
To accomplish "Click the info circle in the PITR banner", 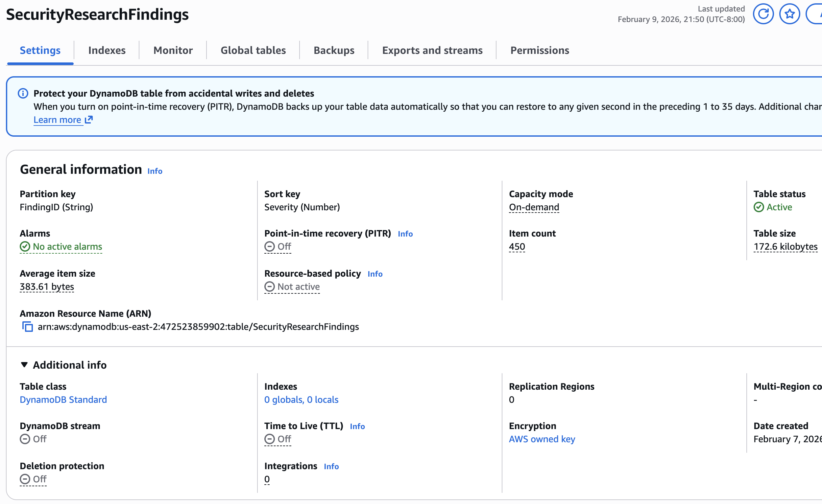I will coord(23,94).
